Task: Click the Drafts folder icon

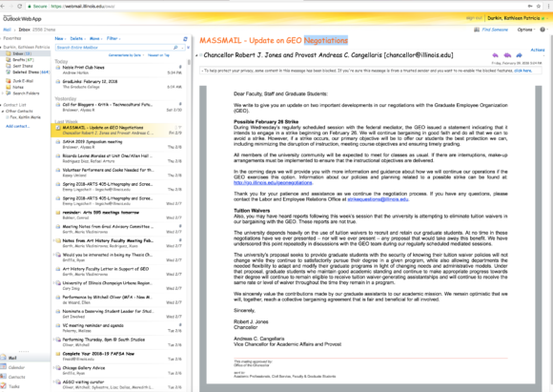Action: point(9,60)
